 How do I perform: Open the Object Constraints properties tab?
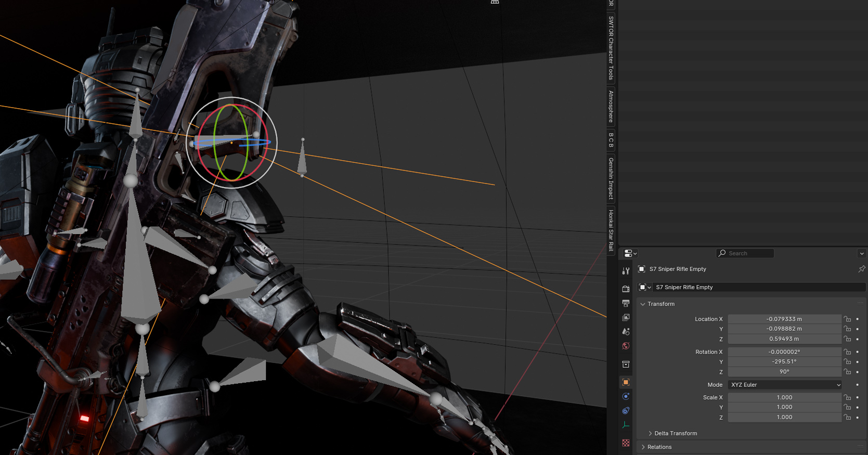[x=626, y=411]
